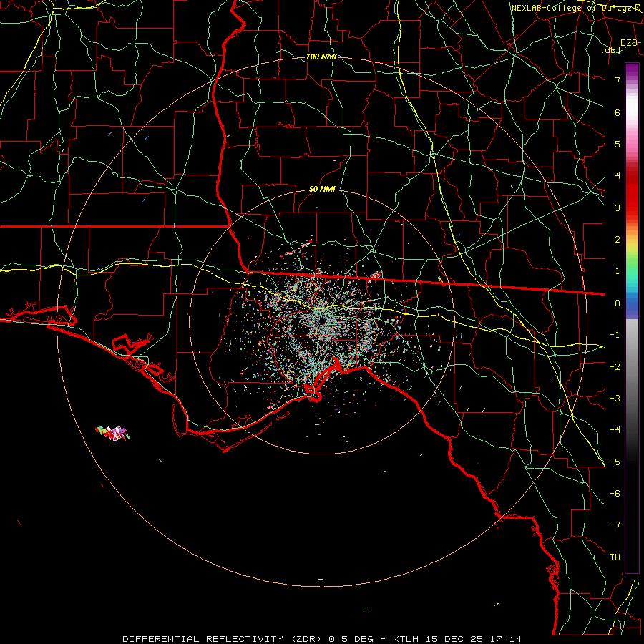Click the "4" value on the color scale
Viewport: 644px width, 644px height.
click(618, 176)
